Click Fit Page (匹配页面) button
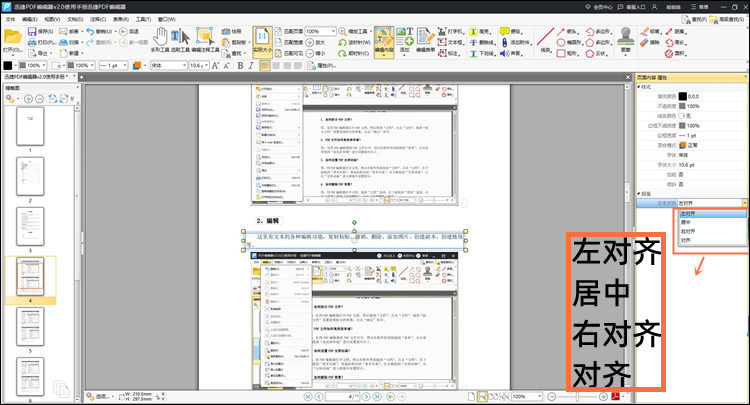This screenshot has width=750, height=405. coord(289,32)
